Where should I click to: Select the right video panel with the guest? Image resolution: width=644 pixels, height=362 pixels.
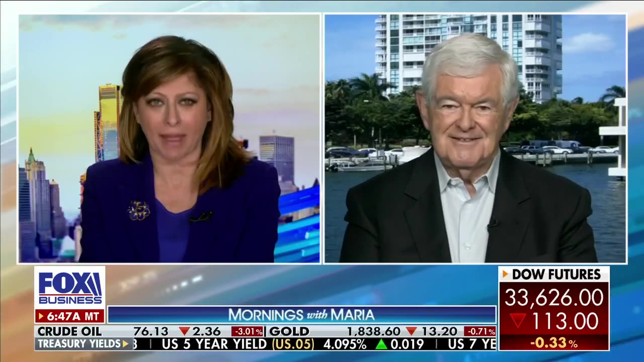pyautogui.click(x=475, y=138)
